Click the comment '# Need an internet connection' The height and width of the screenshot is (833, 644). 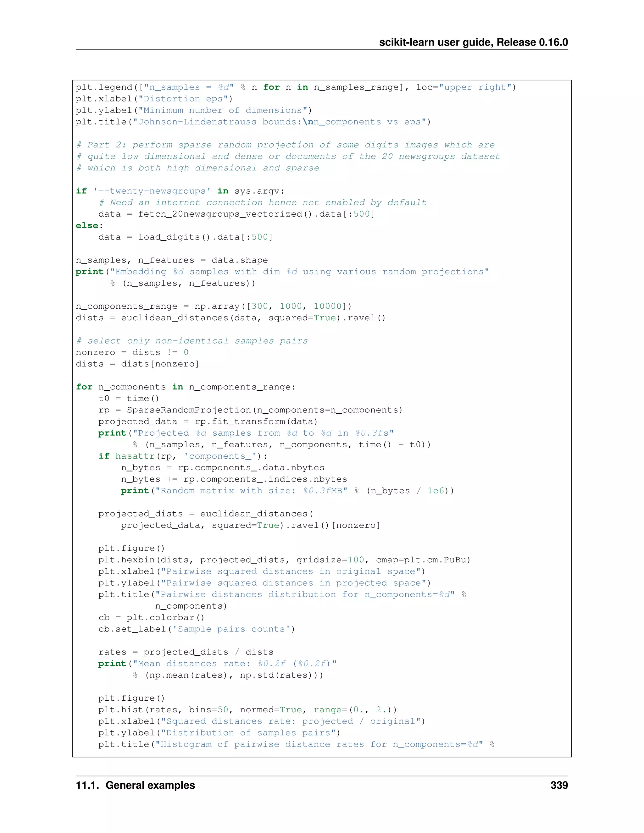pos(263,202)
